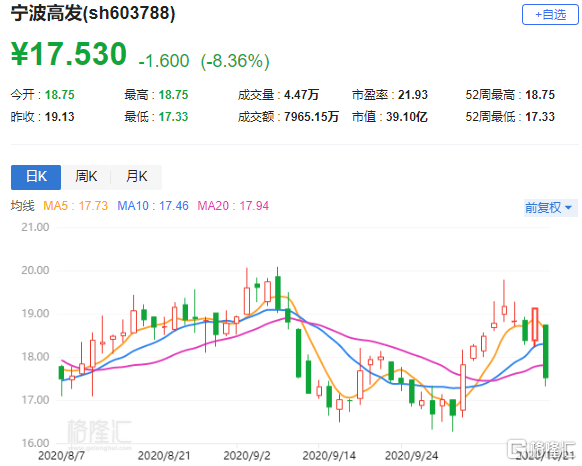Click 52周最高 value 18.75

coord(540,95)
